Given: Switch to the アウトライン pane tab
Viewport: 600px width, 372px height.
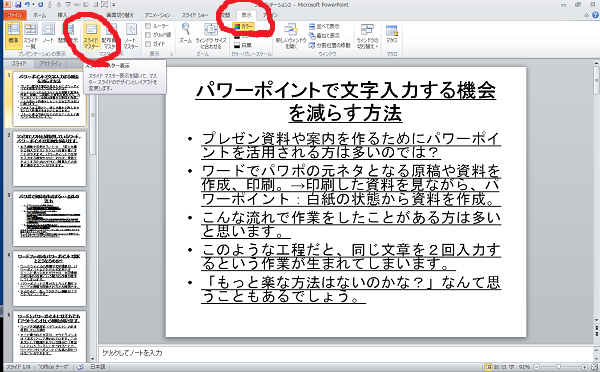Looking at the screenshot, I should (50, 63).
